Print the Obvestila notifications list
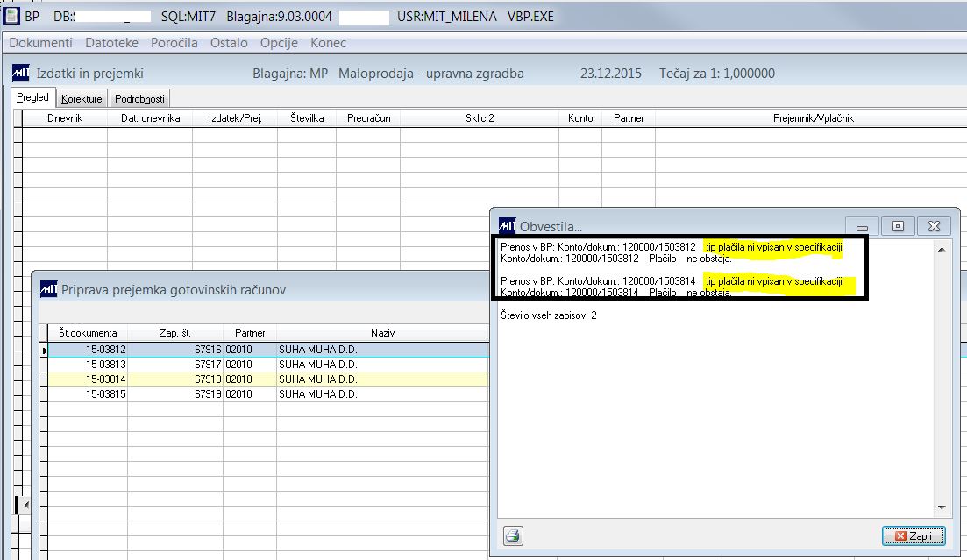The height and width of the screenshot is (560, 967). click(513, 535)
